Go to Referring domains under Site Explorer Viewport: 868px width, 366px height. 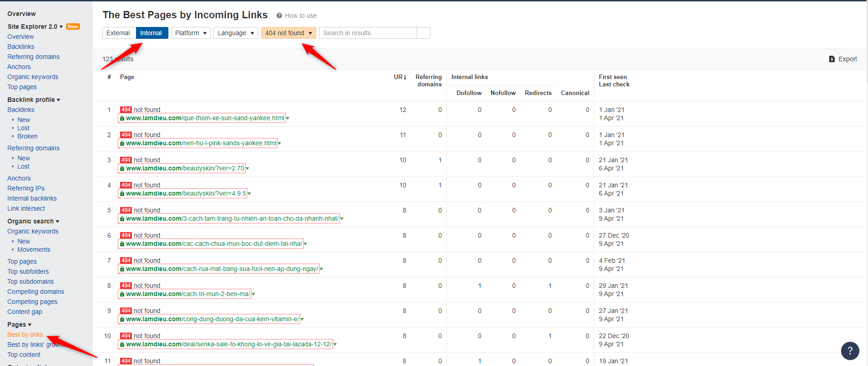click(33, 57)
